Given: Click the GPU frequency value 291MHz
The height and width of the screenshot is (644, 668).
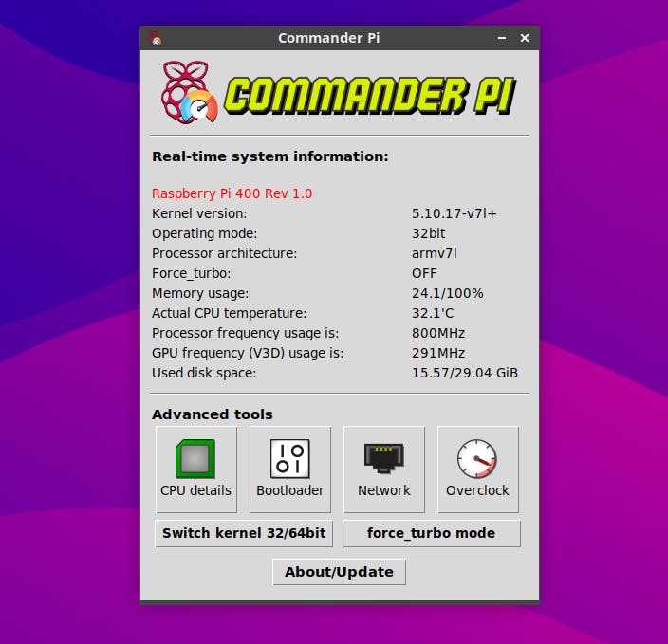Looking at the screenshot, I should click(x=438, y=353).
